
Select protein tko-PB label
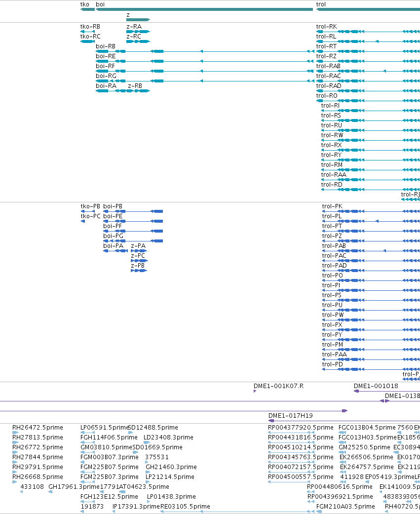90,206
